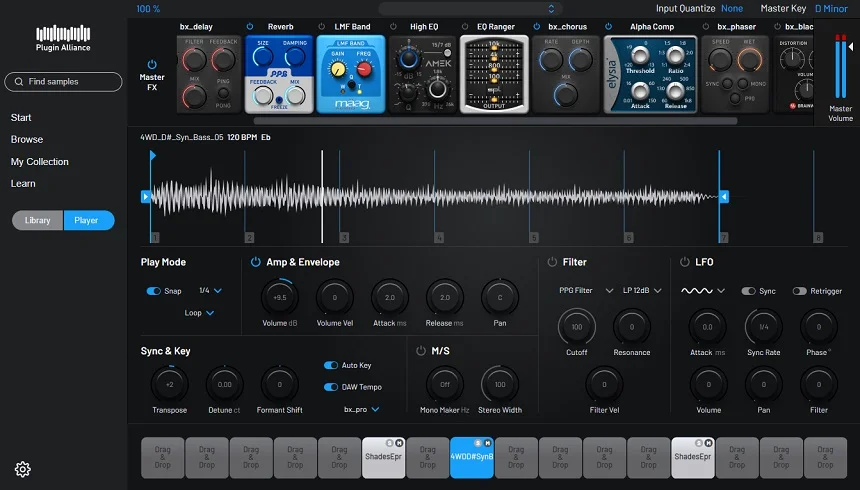Open the LP 12dB filter mode dropdown
The height and width of the screenshot is (490, 860).
[x=642, y=290]
